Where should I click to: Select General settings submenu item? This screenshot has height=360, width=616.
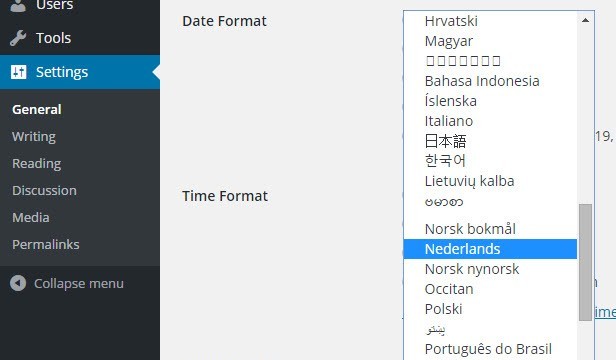pos(37,109)
